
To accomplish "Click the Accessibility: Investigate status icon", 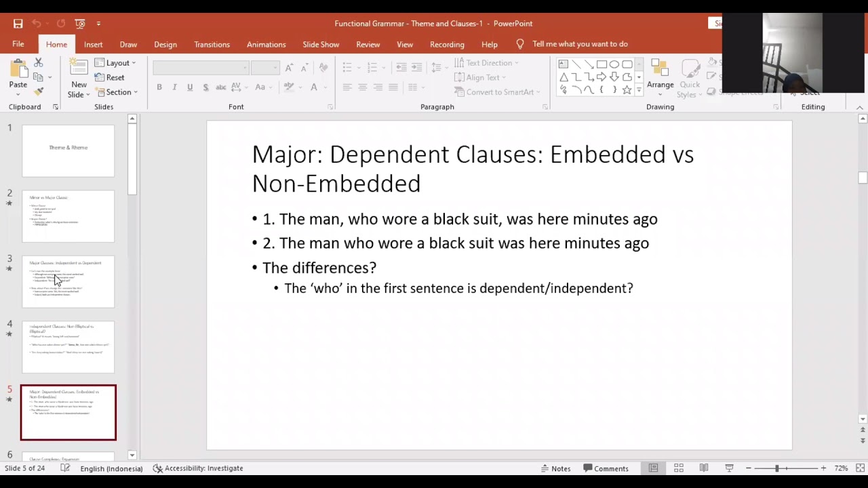I will click(x=198, y=468).
